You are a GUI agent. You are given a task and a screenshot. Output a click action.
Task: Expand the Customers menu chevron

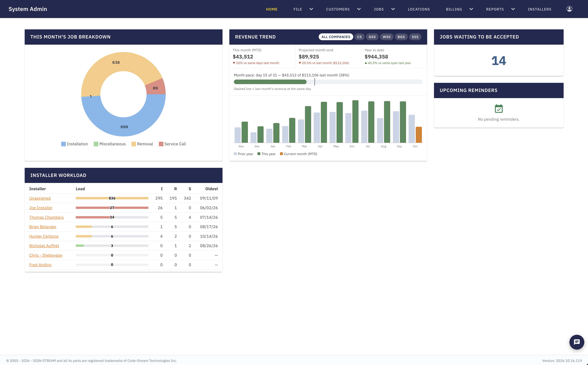[359, 9]
